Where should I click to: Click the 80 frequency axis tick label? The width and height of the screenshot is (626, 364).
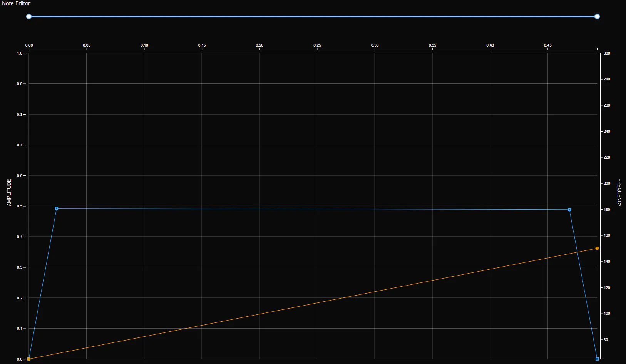point(606,340)
